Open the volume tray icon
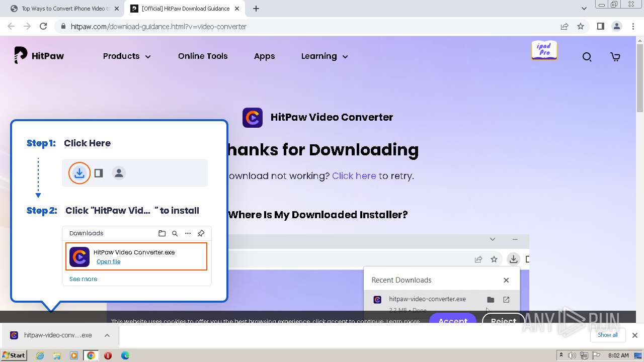This screenshot has width=644, height=362. coord(573,355)
